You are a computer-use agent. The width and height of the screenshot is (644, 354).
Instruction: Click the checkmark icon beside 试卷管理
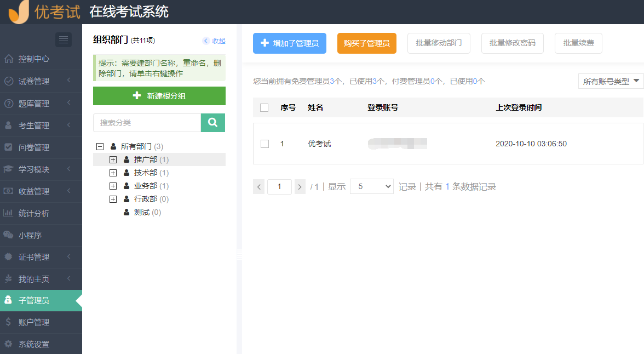click(x=9, y=81)
